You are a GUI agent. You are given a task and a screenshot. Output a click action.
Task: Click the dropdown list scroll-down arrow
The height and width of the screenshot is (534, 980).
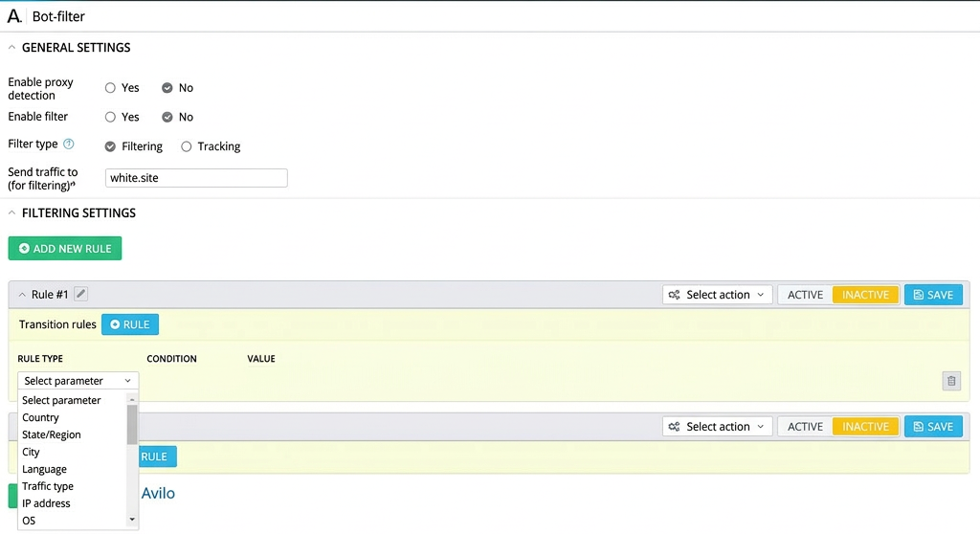[x=132, y=520]
